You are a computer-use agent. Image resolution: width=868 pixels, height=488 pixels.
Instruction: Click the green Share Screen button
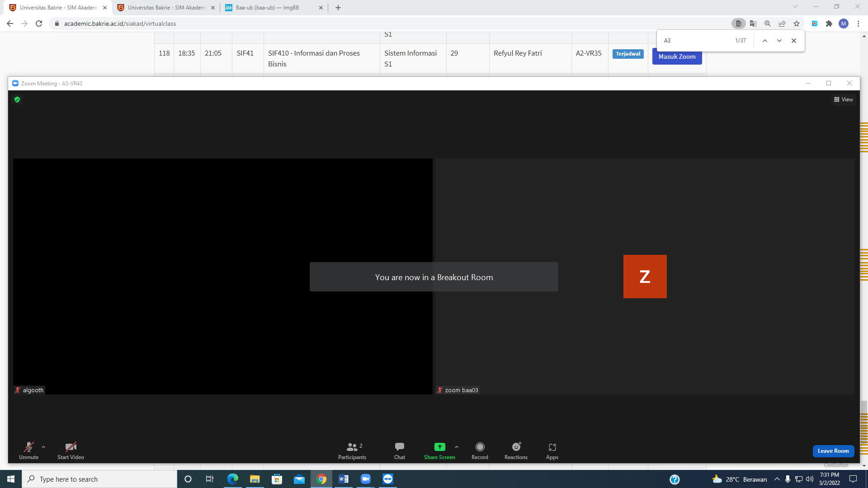click(x=439, y=450)
